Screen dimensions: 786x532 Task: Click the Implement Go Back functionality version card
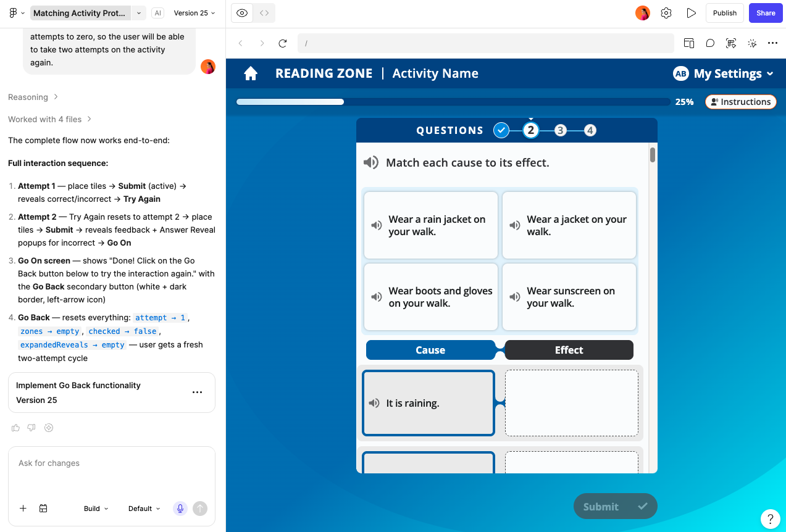click(112, 393)
